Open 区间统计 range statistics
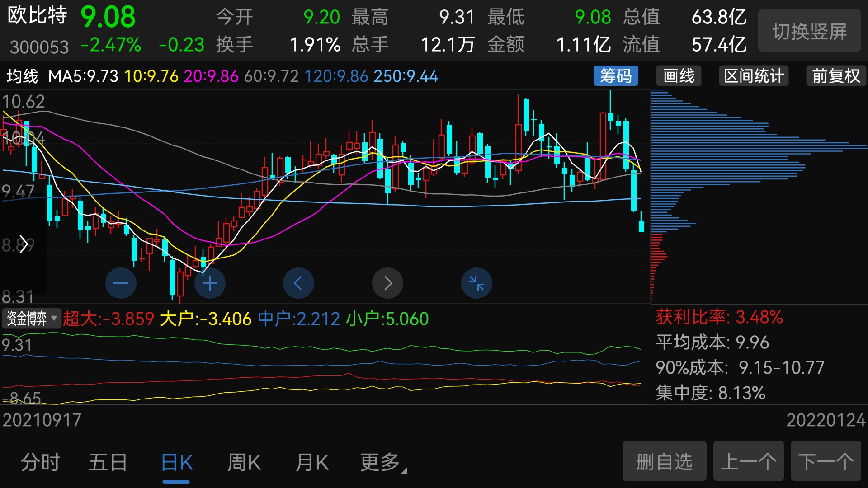The height and width of the screenshot is (488, 868). [754, 76]
